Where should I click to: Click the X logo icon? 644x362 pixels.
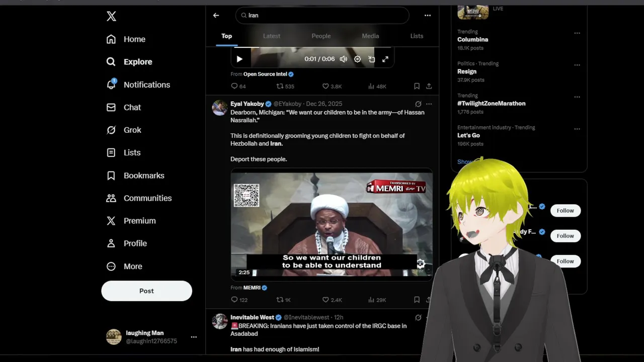[x=111, y=16]
